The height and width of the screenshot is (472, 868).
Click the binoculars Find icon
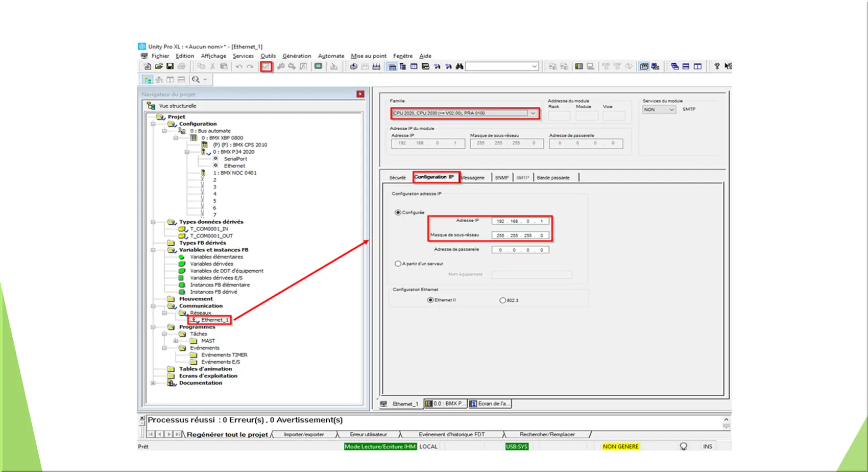point(460,66)
